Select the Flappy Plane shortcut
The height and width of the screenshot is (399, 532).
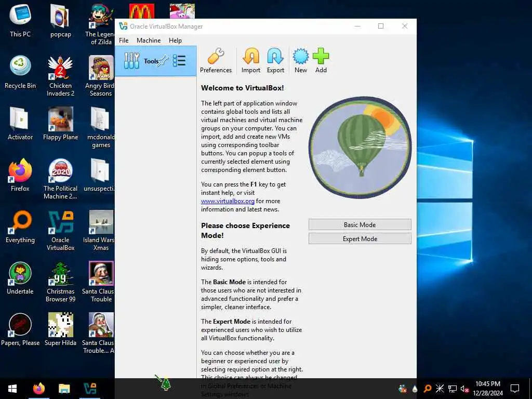coord(60,124)
